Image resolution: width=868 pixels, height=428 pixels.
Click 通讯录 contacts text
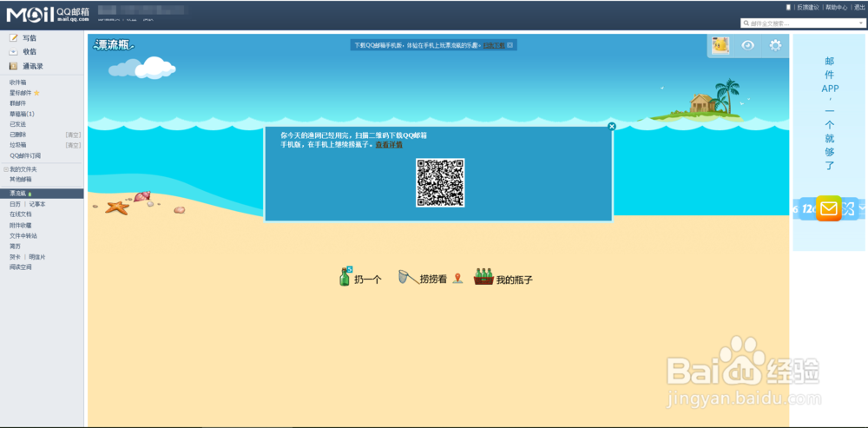tap(33, 66)
